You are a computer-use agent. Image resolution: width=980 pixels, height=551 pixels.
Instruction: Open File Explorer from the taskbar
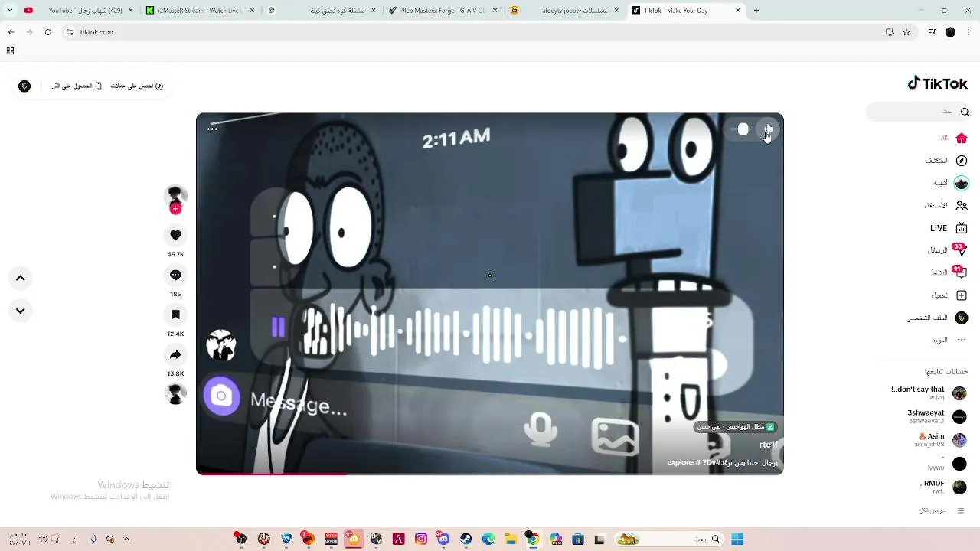coord(510,539)
